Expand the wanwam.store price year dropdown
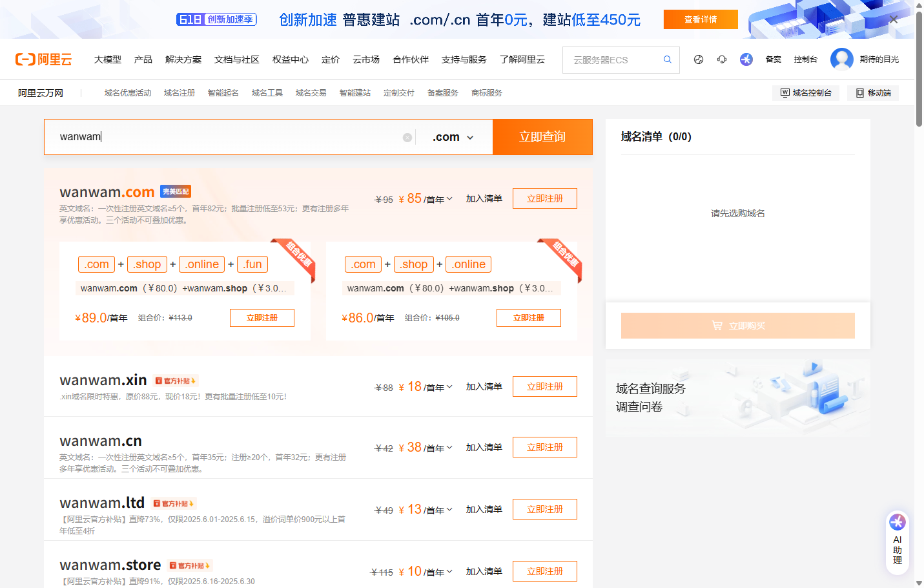924x588 pixels. coord(449,572)
